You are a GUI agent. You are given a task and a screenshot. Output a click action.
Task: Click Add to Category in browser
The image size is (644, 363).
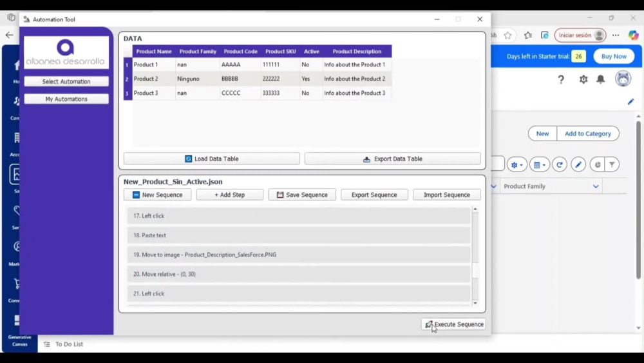pos(588,133)
